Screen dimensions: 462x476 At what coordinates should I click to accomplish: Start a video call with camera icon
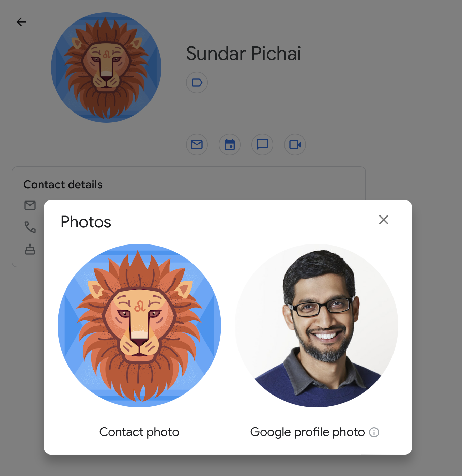point(295,145)
